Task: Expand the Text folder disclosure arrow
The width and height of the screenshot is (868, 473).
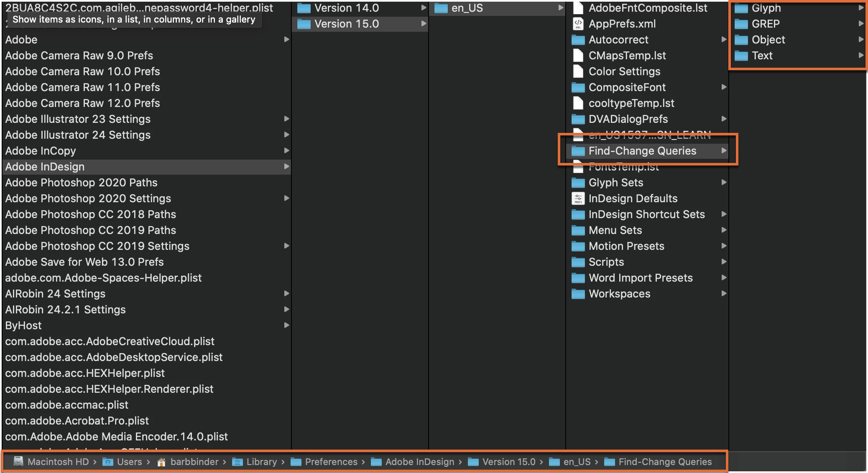Action: tap(861, 55)
